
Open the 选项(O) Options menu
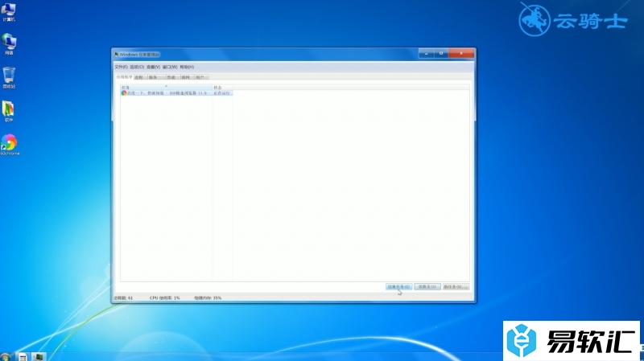(137, 67)
